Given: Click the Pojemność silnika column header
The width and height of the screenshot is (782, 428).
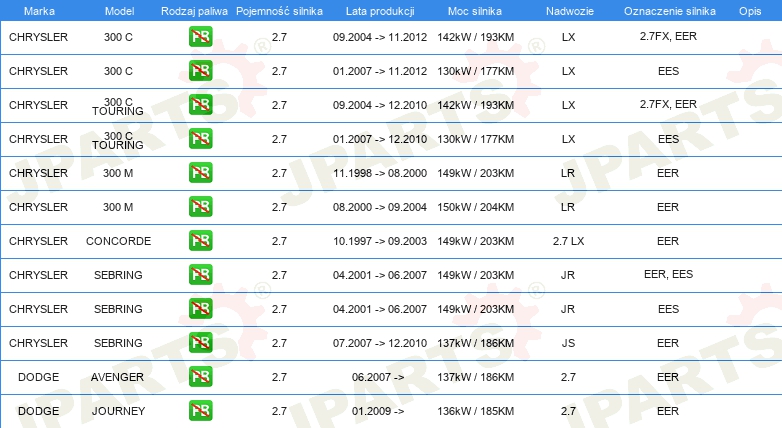Looking at the screenshot, I should [x=279, y=11].
